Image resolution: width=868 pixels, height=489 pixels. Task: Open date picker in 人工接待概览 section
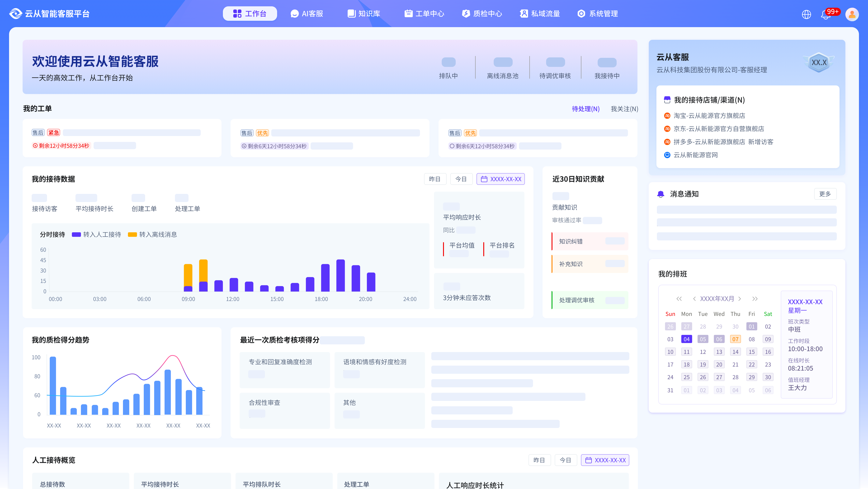(605, 460)
